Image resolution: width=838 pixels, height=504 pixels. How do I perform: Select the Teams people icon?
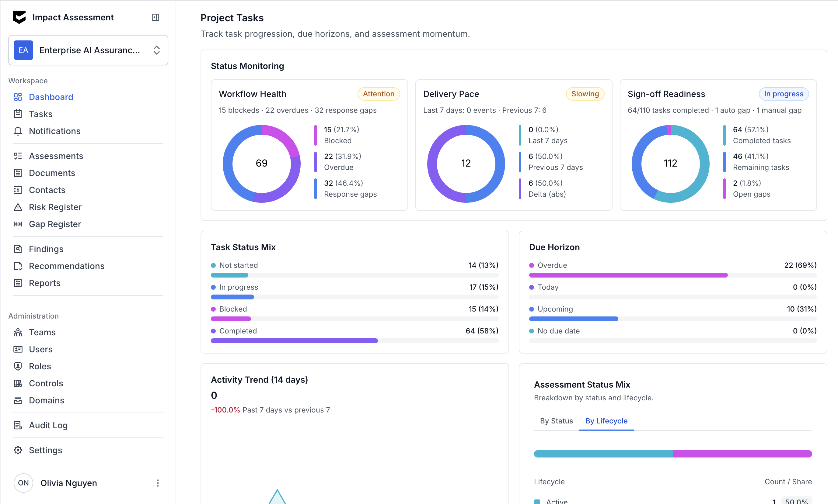18,332
